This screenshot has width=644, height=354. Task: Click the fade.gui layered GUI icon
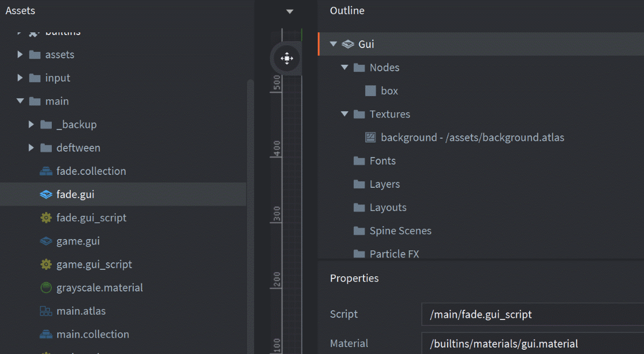click(x=46, y=194)
